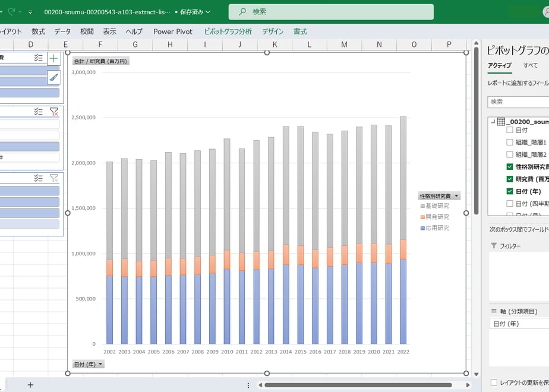Click the vertical scrollbar up arrow

(476, 43)
